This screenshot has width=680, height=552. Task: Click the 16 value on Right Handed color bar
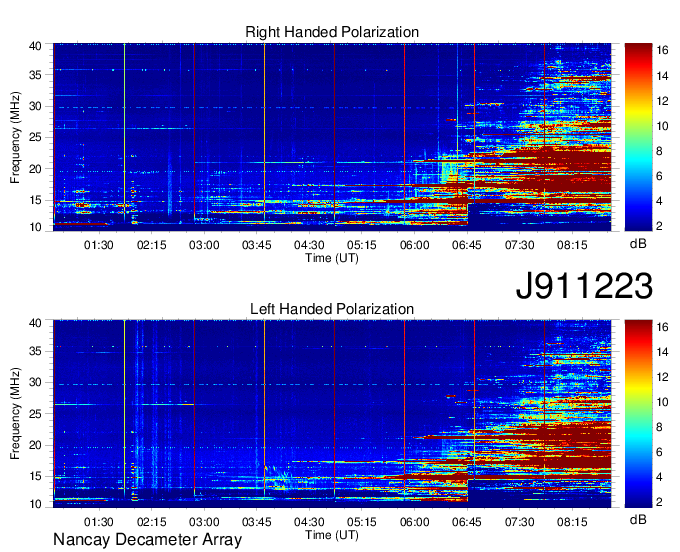point(662,50)
